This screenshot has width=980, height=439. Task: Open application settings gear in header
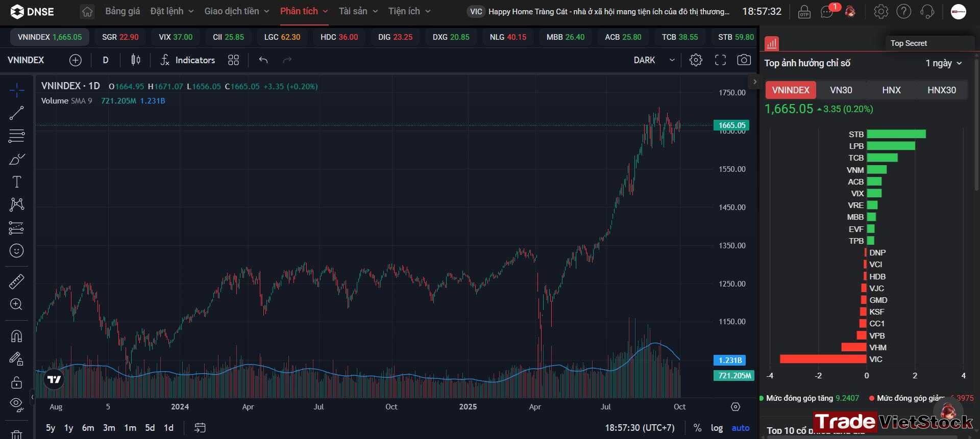click(881, 12)
